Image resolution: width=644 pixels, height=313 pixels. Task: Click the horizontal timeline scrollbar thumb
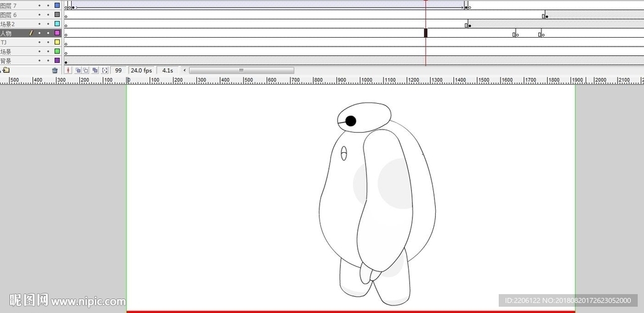point(241,70)
